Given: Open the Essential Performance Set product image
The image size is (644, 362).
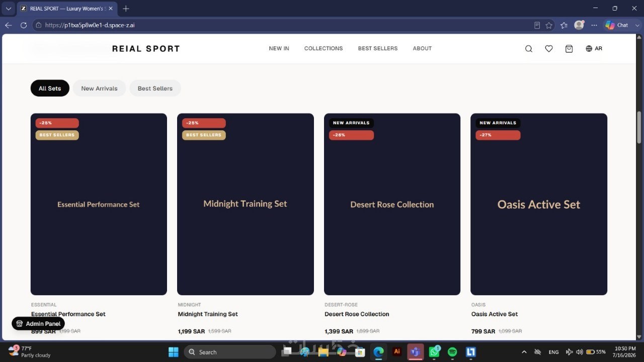Looking at the screenshot, I should (x=99, y=204).
